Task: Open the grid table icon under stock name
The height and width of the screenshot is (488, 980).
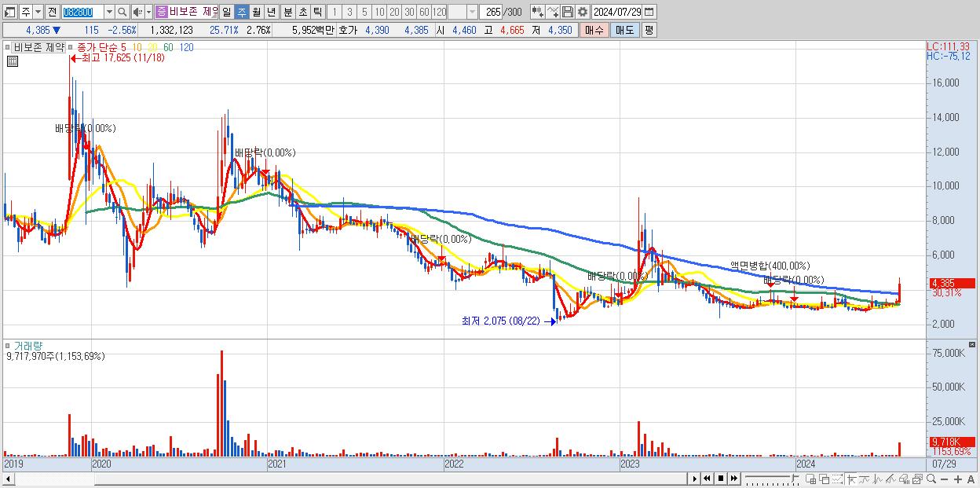Action: [13, 61]
